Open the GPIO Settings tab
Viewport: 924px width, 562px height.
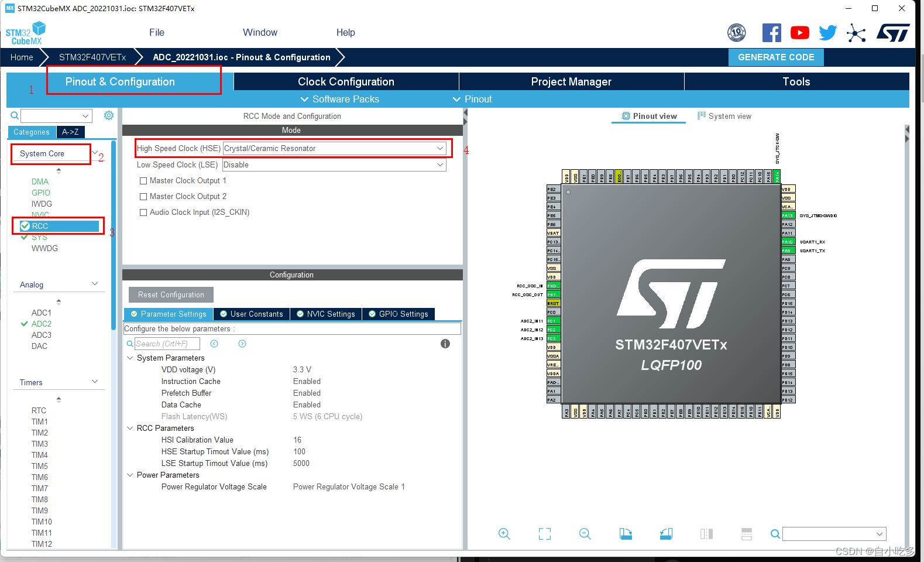(x=399, y=314)
